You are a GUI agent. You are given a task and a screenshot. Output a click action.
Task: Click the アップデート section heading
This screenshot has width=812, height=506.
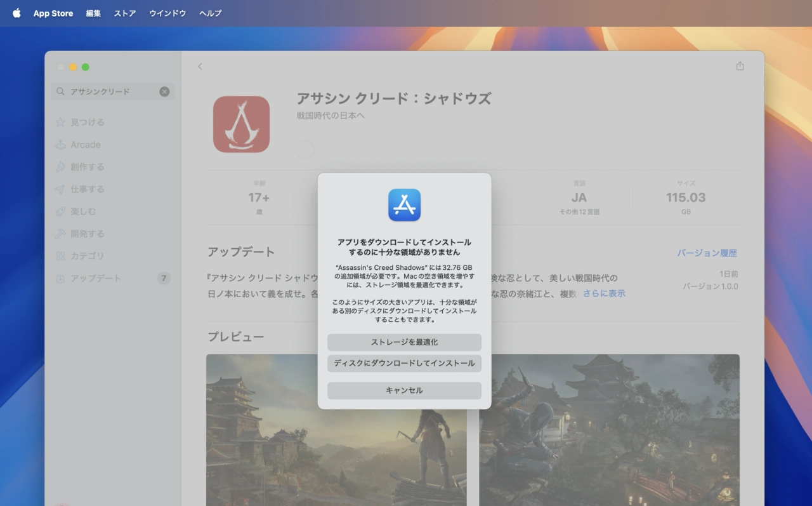click(241, 252)
